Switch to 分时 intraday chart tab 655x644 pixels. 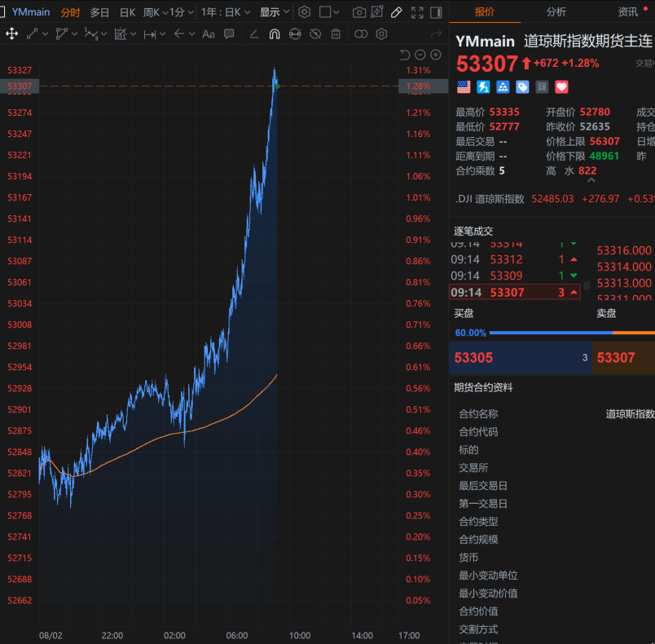(70, 12)
